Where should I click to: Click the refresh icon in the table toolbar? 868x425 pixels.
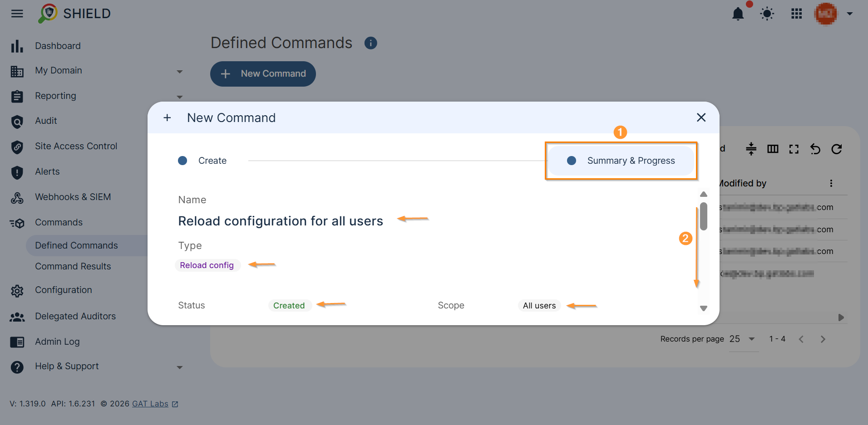(837, 149)
